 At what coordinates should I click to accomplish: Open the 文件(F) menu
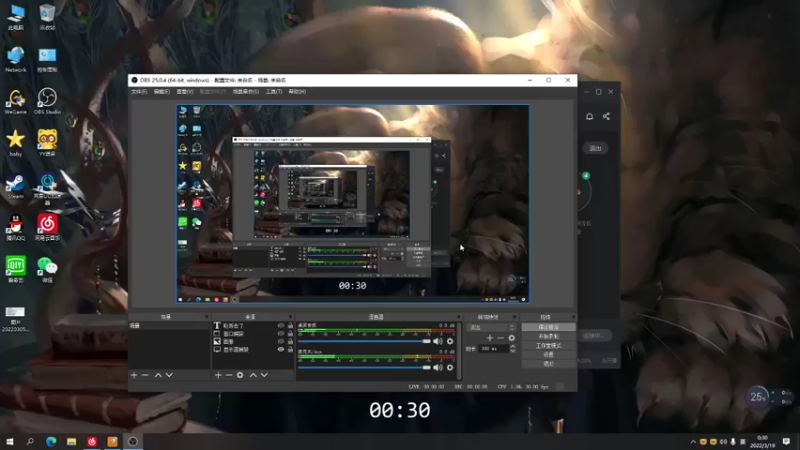(x=139, y=92)
